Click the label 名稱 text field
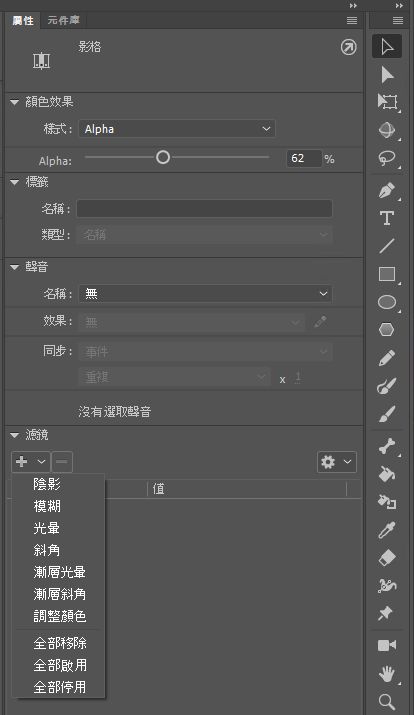This screenshot has width=414, height=715. (204, 208)
